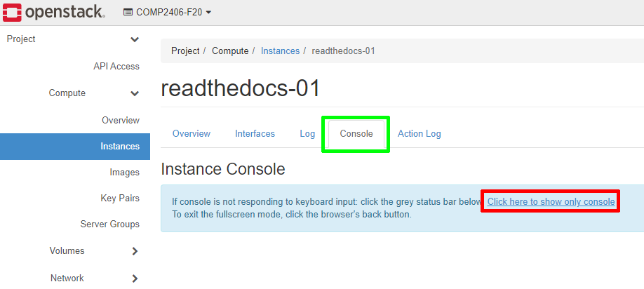Switch to the Interfaces tab
Image resolution: width=644 pixels, height=289 pixels.
[255, 134]
